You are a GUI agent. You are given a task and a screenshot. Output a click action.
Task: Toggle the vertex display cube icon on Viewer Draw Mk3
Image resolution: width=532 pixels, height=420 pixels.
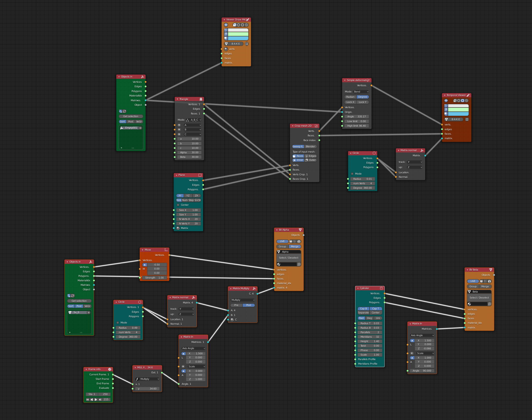click(235, 25)
